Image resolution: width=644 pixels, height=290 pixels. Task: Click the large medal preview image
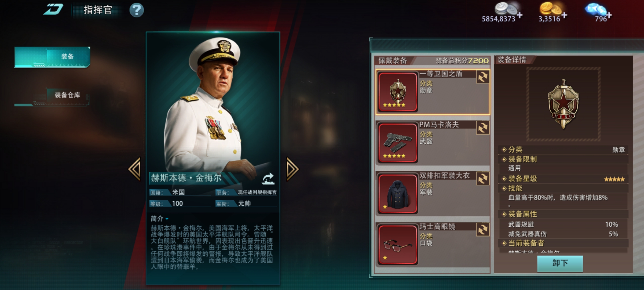tap(563, 104)
